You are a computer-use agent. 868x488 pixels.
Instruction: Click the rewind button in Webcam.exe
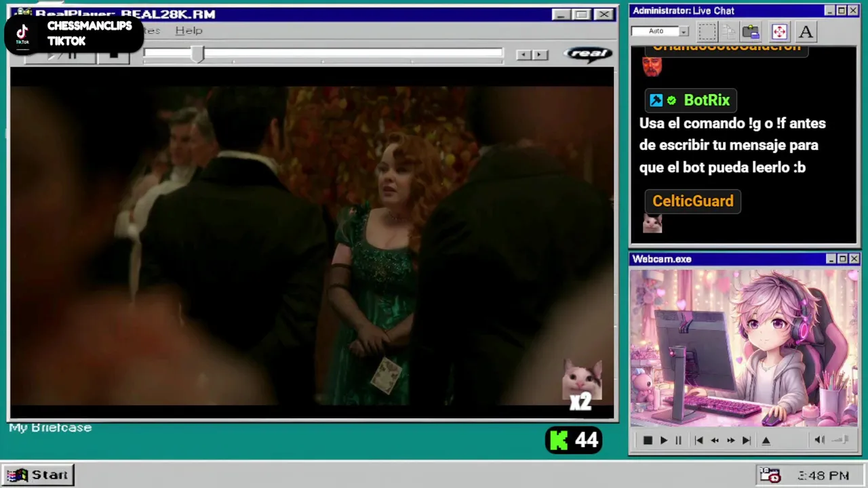[x=715, y=441]
